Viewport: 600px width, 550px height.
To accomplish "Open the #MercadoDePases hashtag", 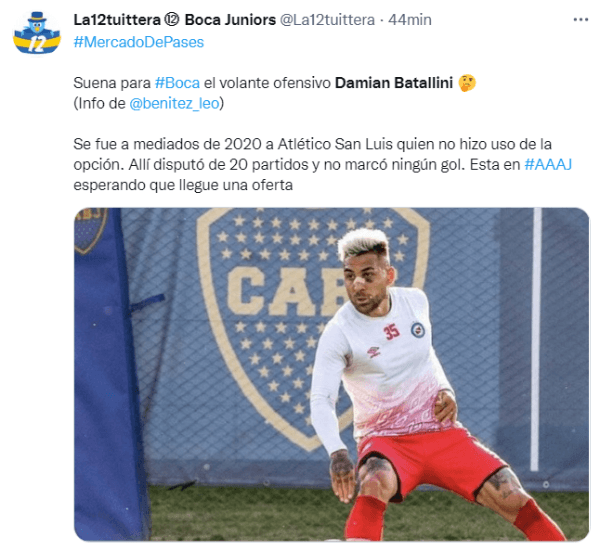I will tap(139, 42).
